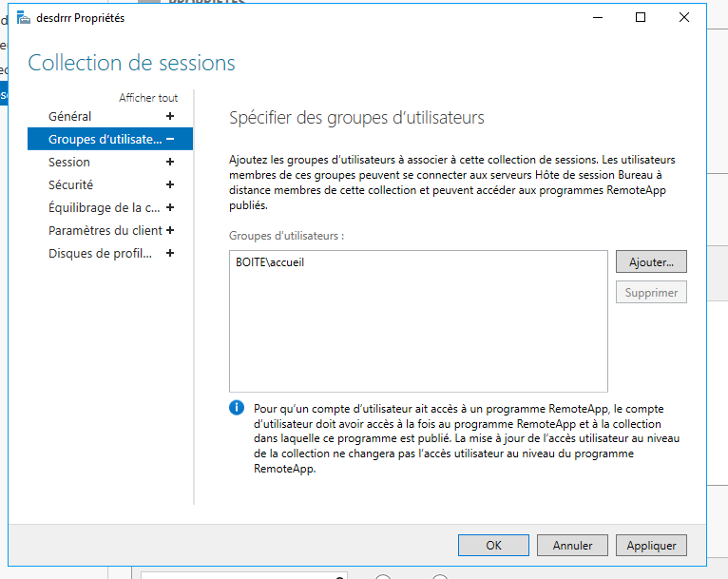Open the Général settings page
728x579 pixels.
(70, 116)
